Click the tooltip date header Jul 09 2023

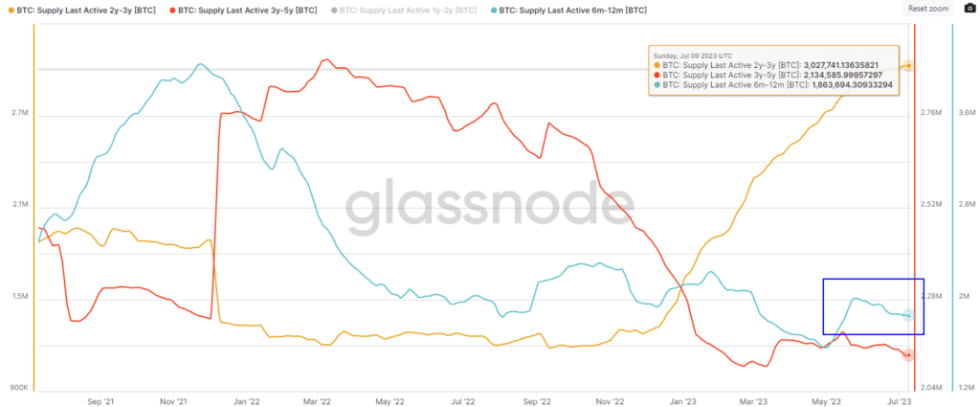coord(695,56)
